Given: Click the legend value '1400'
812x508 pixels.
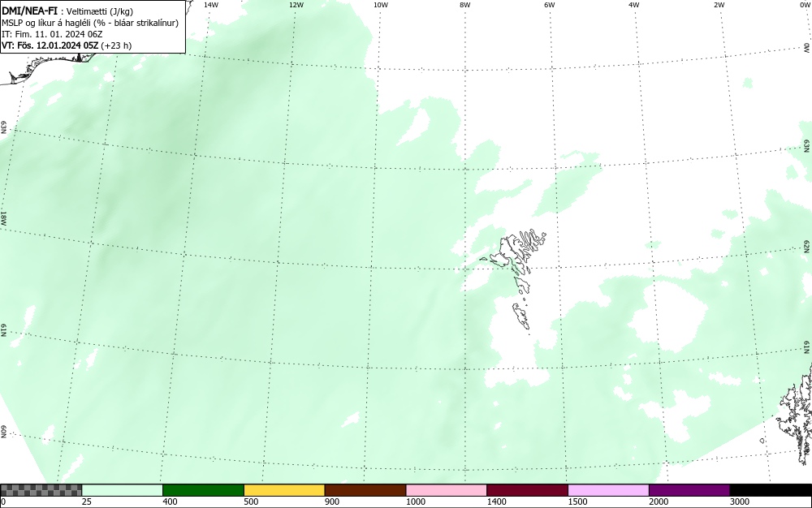Looking at the screenshot, I should click(496, 502).
